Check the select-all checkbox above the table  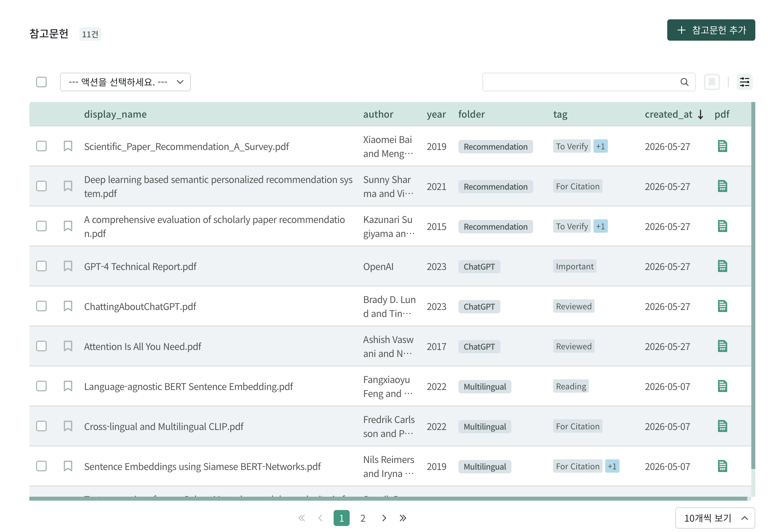[x=41, y=82]
